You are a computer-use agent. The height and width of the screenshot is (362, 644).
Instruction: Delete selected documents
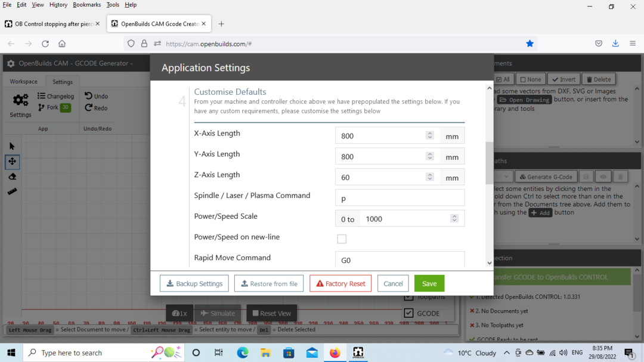pos(599,79)
